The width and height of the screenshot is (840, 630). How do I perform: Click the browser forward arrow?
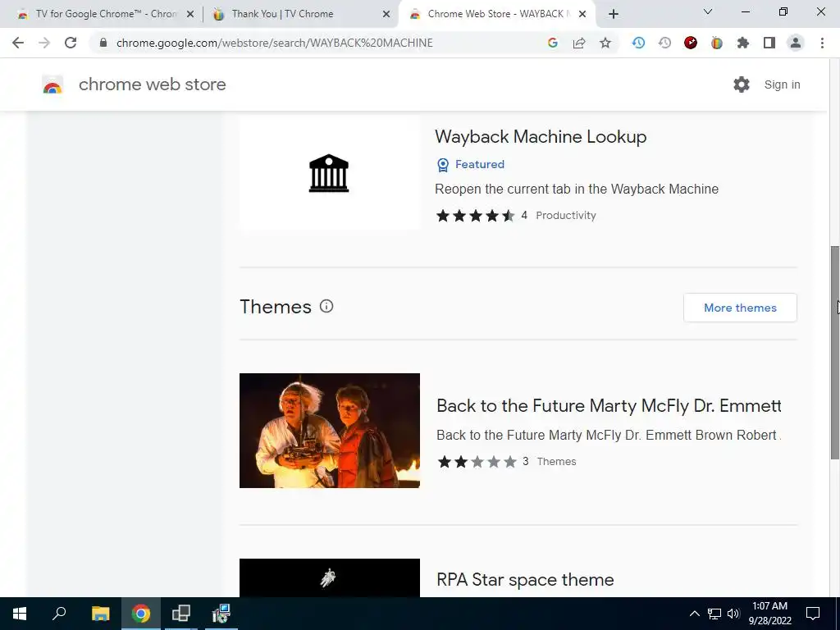point(44,43)
